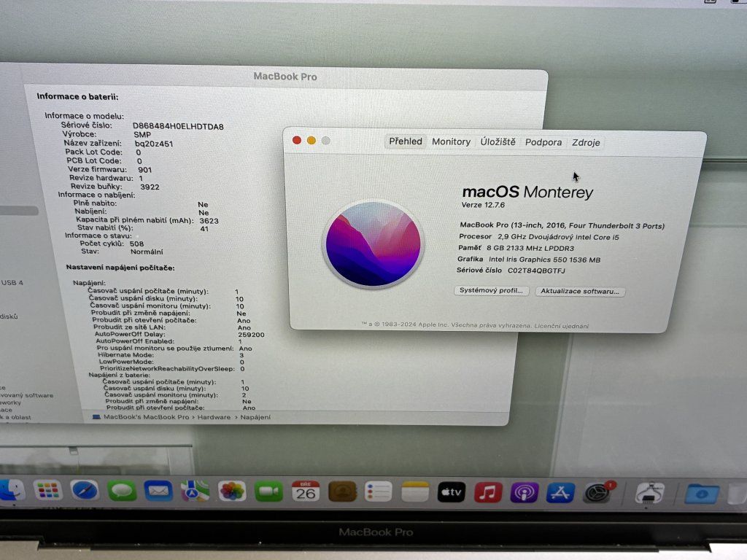Open the Podpora tab
Image resolution: width=747 pixels, height=560 pixels.
point(543,142)
